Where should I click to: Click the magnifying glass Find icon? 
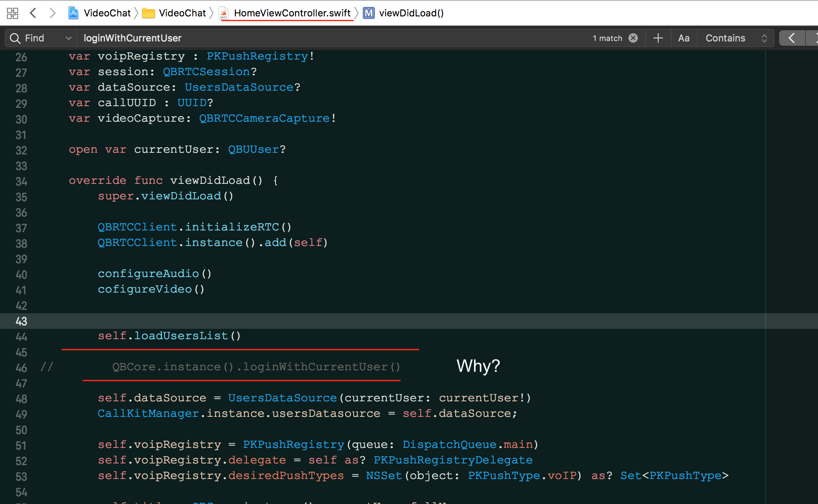tap(15, 38)
